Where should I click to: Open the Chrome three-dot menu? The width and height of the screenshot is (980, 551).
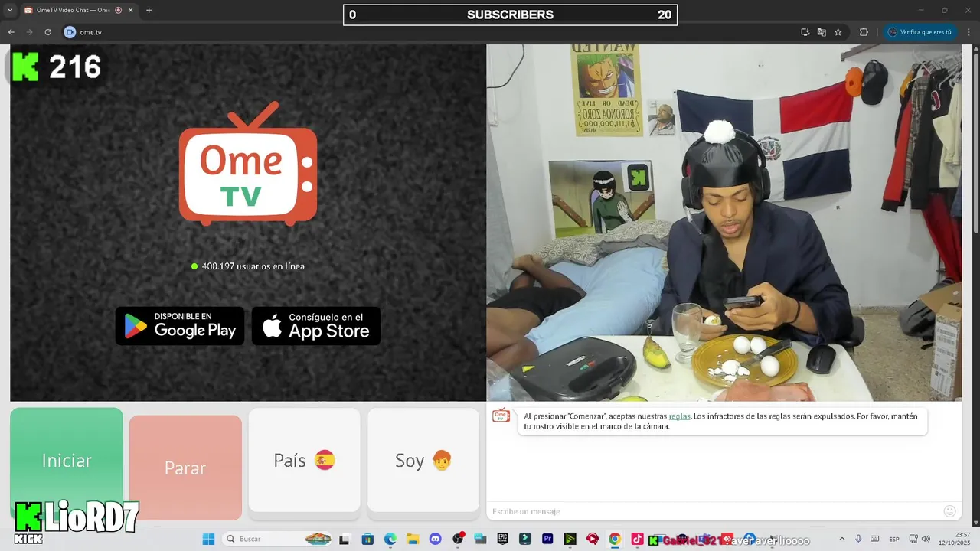click(969, 32)
